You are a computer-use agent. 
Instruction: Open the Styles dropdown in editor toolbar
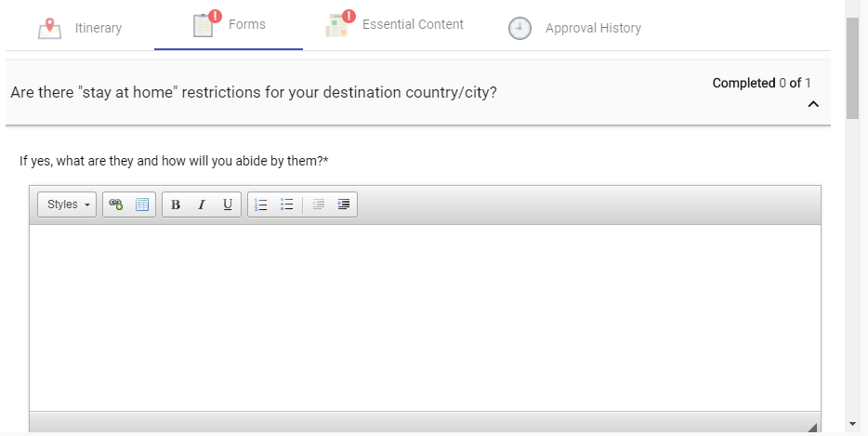pyautogui.click(x=68, y=205)
